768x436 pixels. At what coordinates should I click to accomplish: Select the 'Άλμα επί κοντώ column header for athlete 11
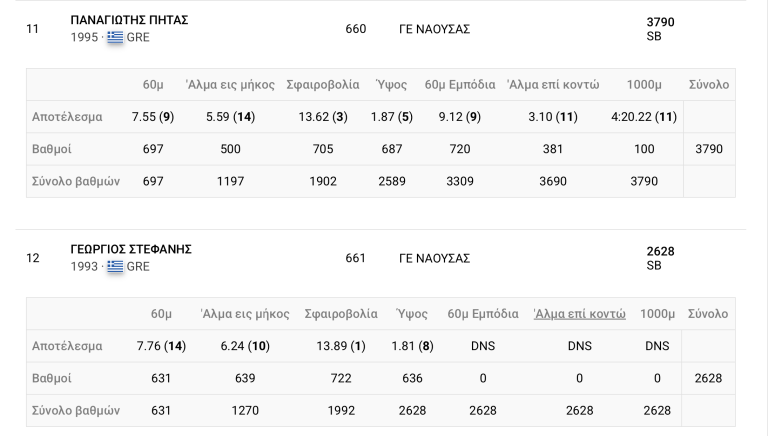(553, 85)
